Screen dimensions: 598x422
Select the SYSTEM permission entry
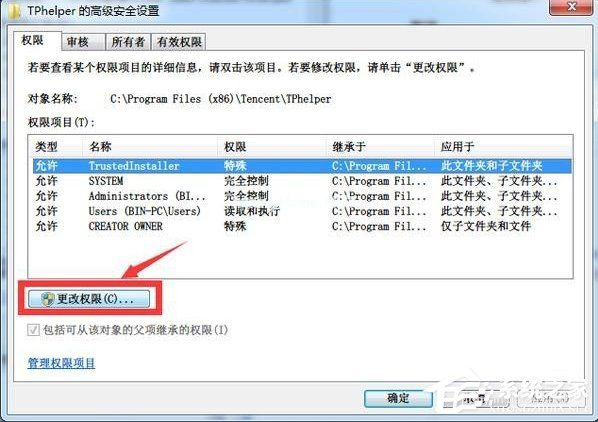point(302,181)
